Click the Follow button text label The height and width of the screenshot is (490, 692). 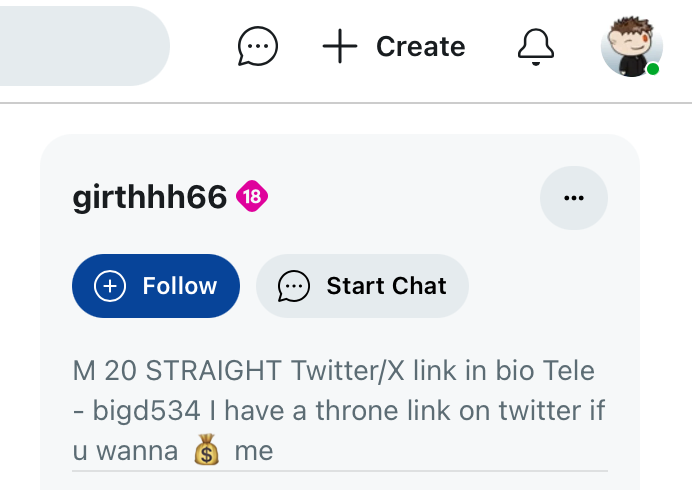point(180,286)
